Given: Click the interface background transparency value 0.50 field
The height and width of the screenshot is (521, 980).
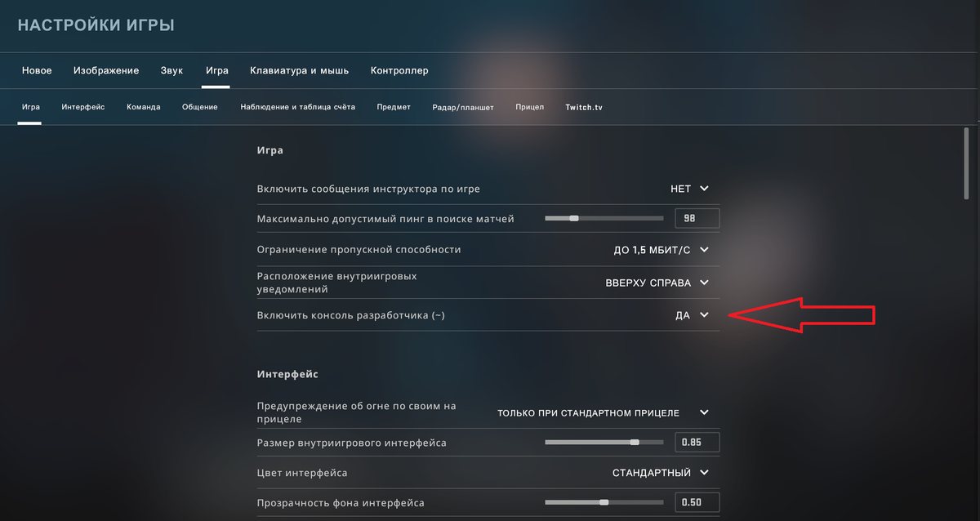Looking at the screenshot, I should (697, 502).
